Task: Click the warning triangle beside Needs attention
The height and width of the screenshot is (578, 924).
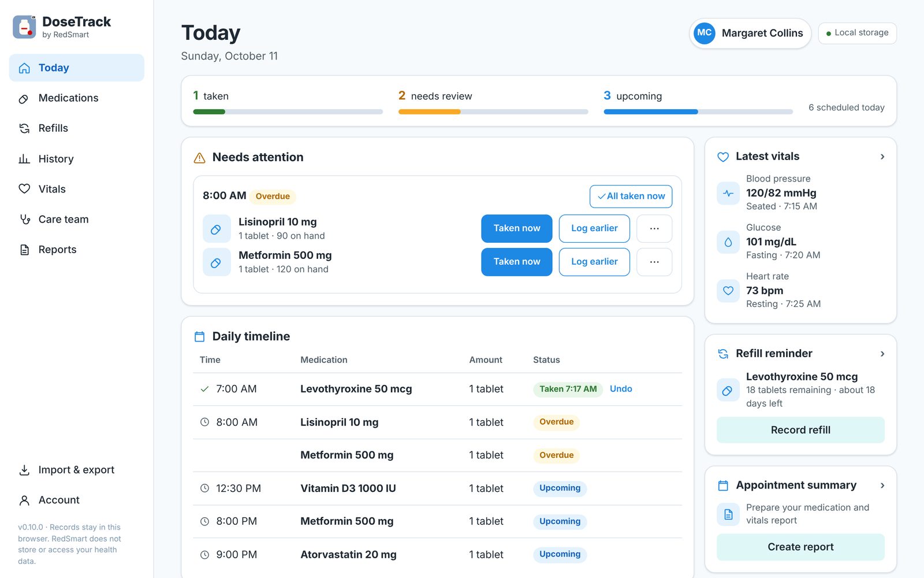Action: pyautogui.click(x=199, y=158)
